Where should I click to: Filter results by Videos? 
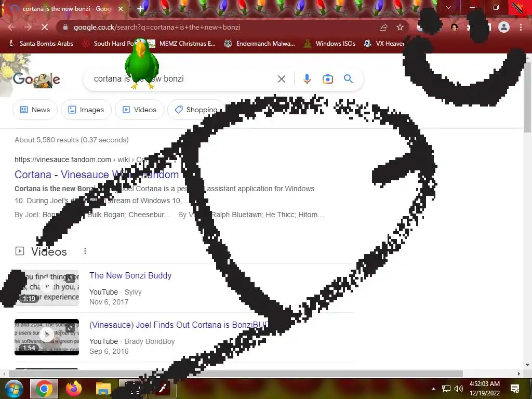coord(139,110)
